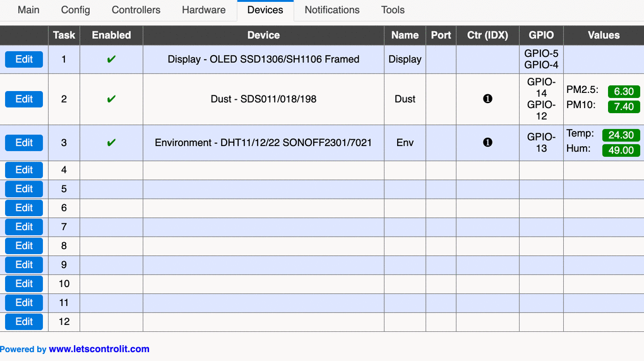
Task: Visit the www.letscontrolit.com link
Action: [x=99, y=349]
